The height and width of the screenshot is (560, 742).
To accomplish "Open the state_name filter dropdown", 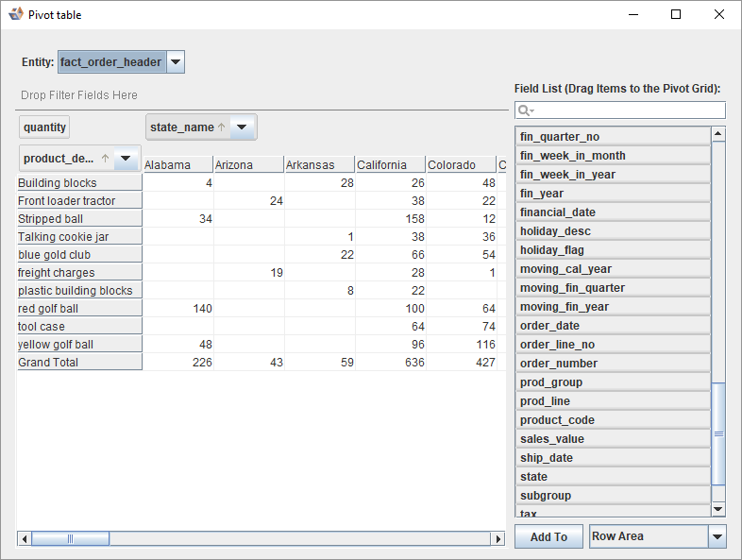I will point(243,127).
